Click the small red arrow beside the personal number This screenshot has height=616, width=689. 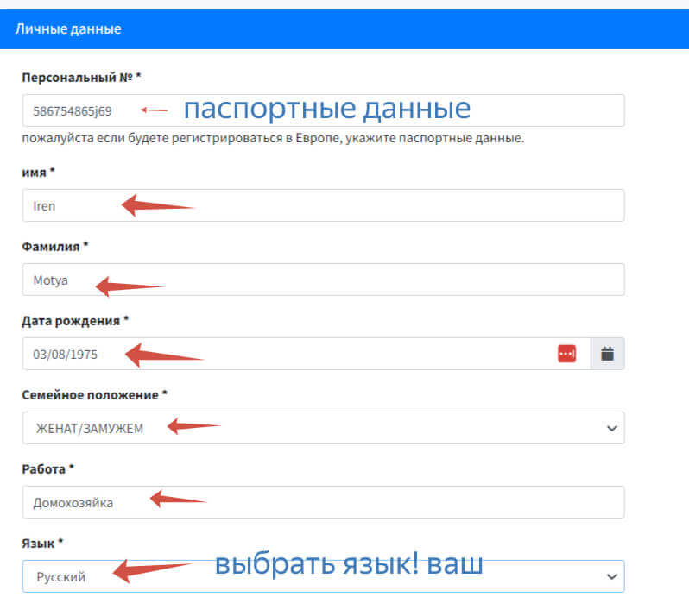155,110
